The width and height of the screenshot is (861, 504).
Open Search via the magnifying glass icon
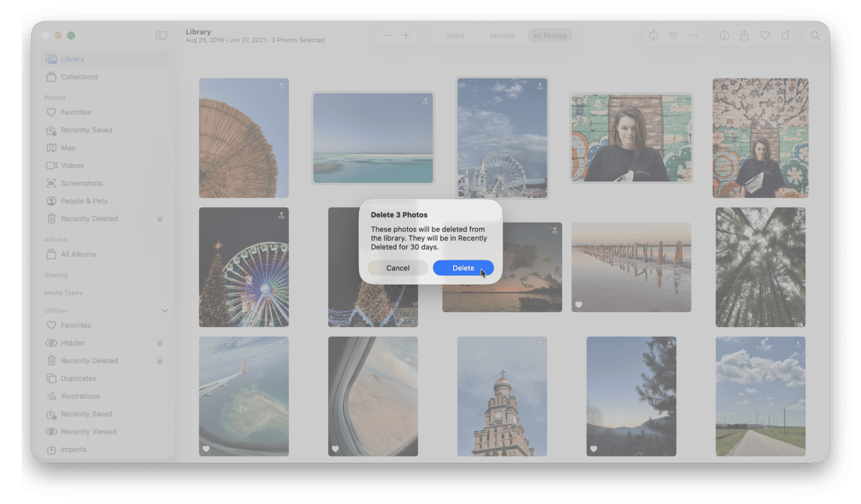(815, 35)
